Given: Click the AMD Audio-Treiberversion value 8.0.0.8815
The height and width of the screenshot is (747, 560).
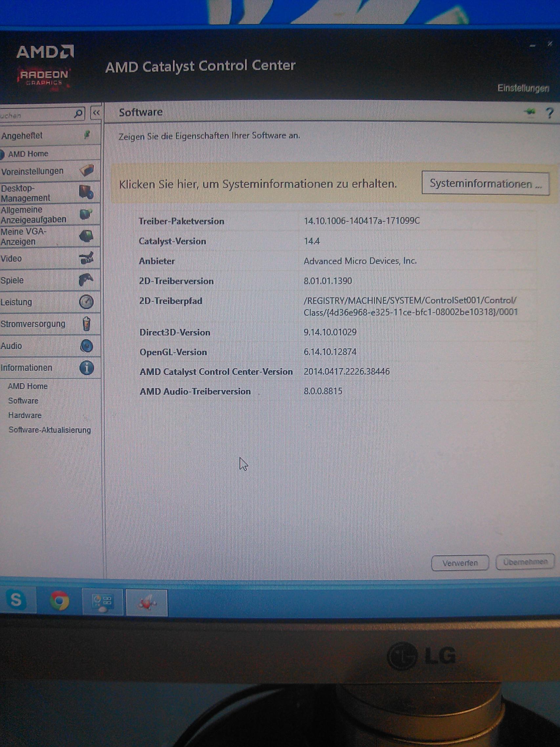Looking at the screenshot, I should pos(323,391).
